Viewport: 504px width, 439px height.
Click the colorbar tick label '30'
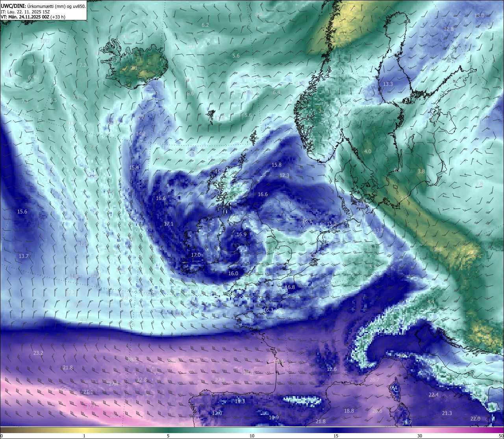tap(420, 436)
